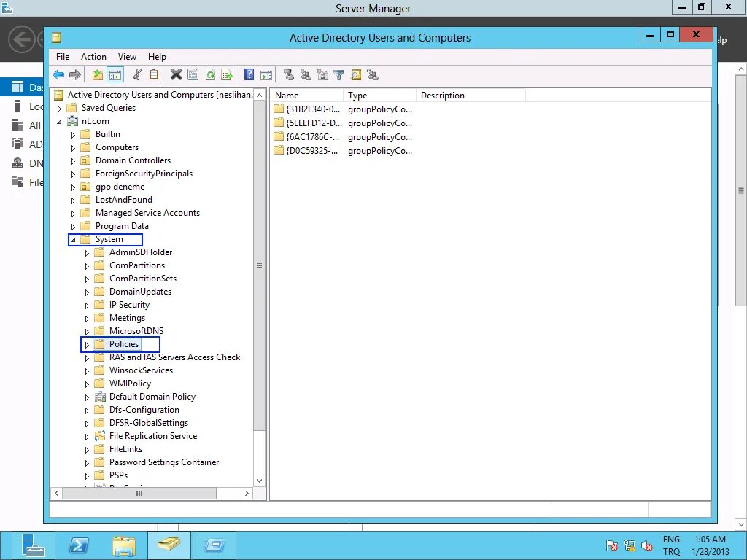Select the DFSR-GlobalSettings folder

pos(148,423)
